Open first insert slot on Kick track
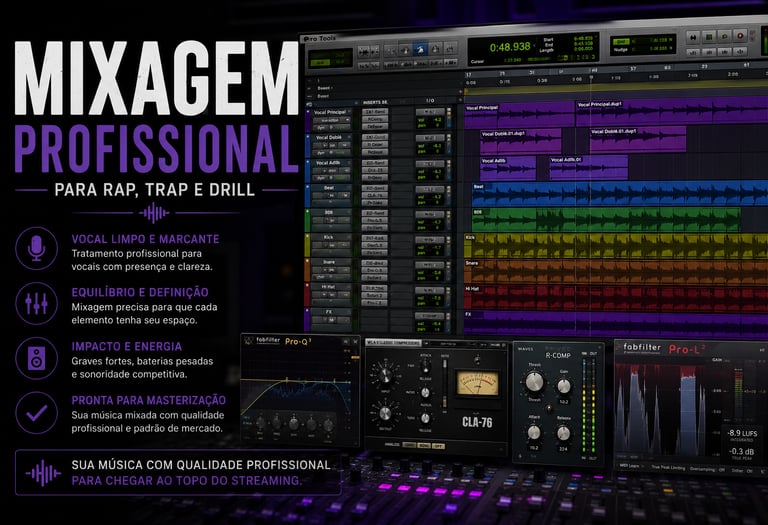Viewport: 768px width, 525px height. click(x=375, y=239)
